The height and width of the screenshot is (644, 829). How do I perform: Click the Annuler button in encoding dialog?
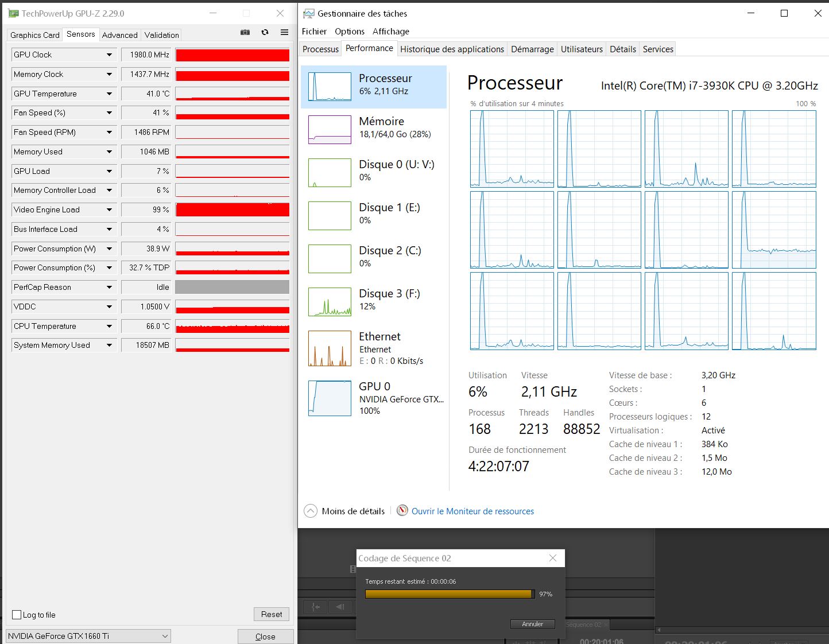532,624
